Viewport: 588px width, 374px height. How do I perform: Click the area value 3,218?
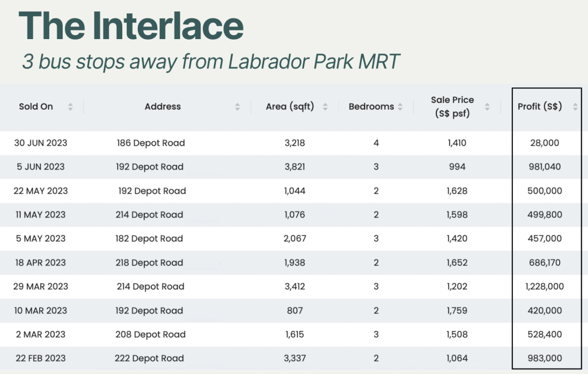pos(295,143)
